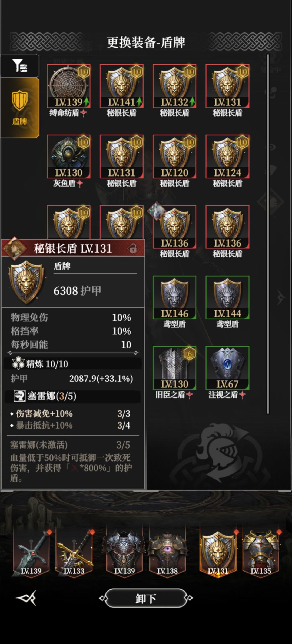Select the equipped LV.131 shield slot

pos(218,553)
